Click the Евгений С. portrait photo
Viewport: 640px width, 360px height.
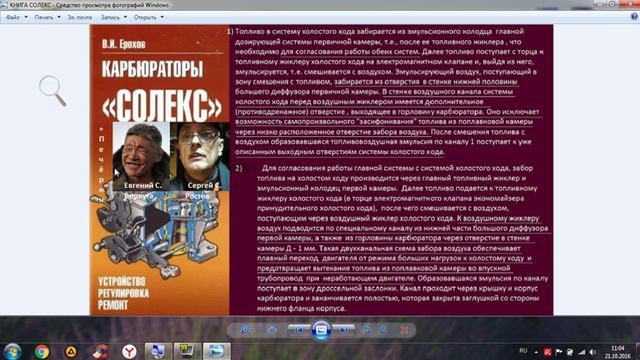coord(141,156)
